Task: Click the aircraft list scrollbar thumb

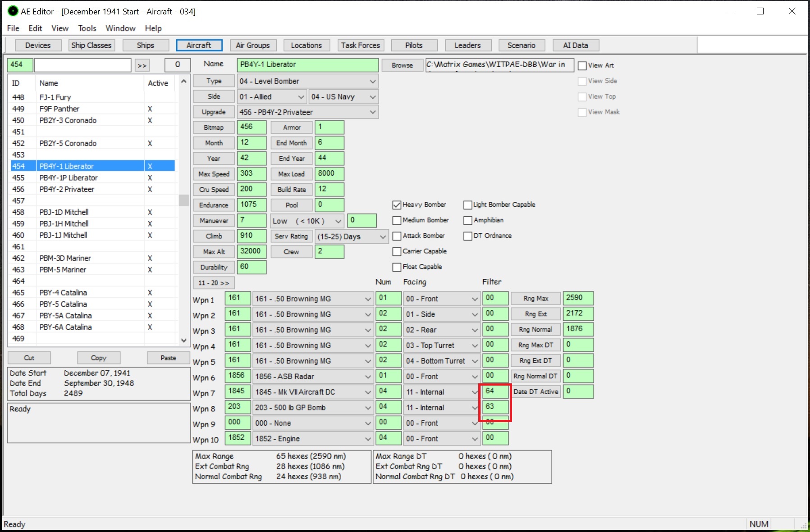Action: [x=183, y=200]
